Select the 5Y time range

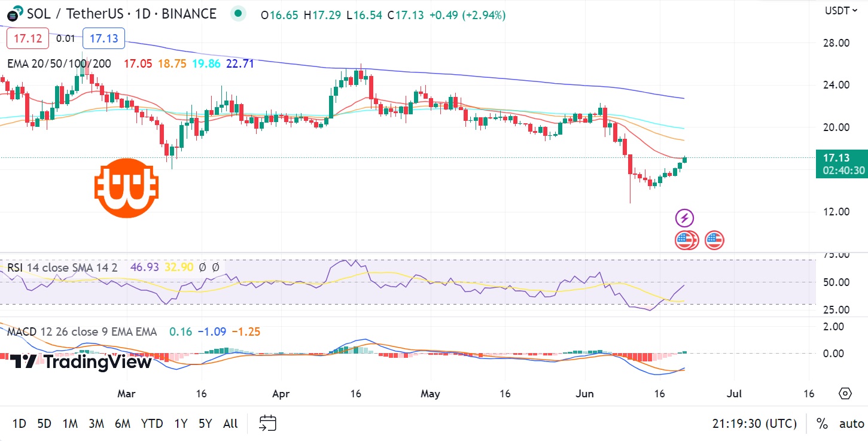(205, 424)
